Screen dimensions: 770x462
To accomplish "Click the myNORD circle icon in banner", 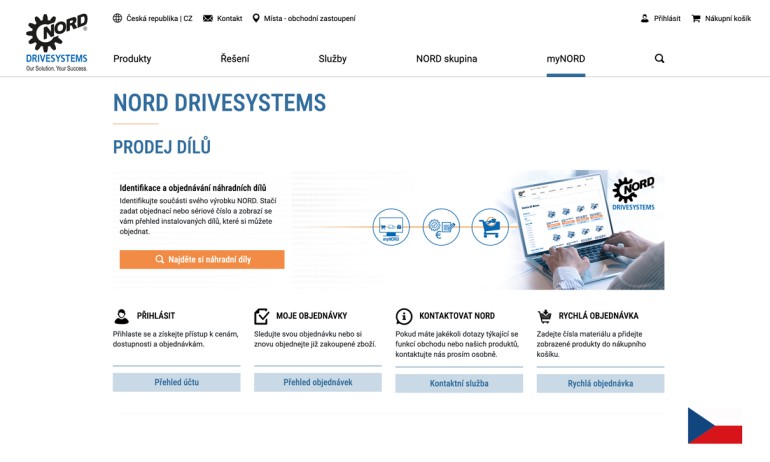I will 391,227.
